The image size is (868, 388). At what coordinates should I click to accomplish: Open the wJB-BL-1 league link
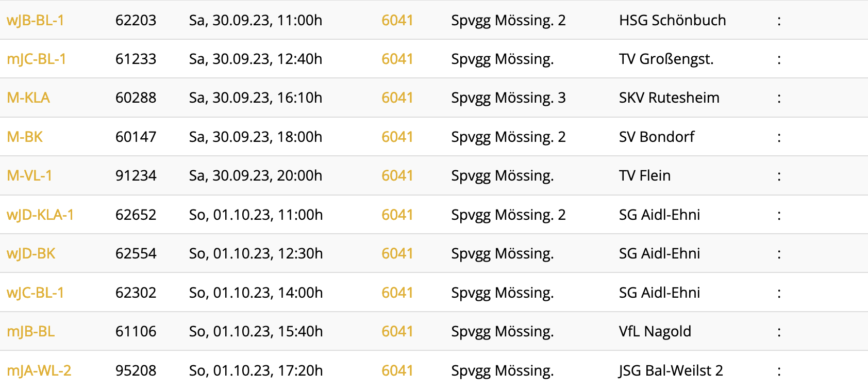[x=36, y=21]
